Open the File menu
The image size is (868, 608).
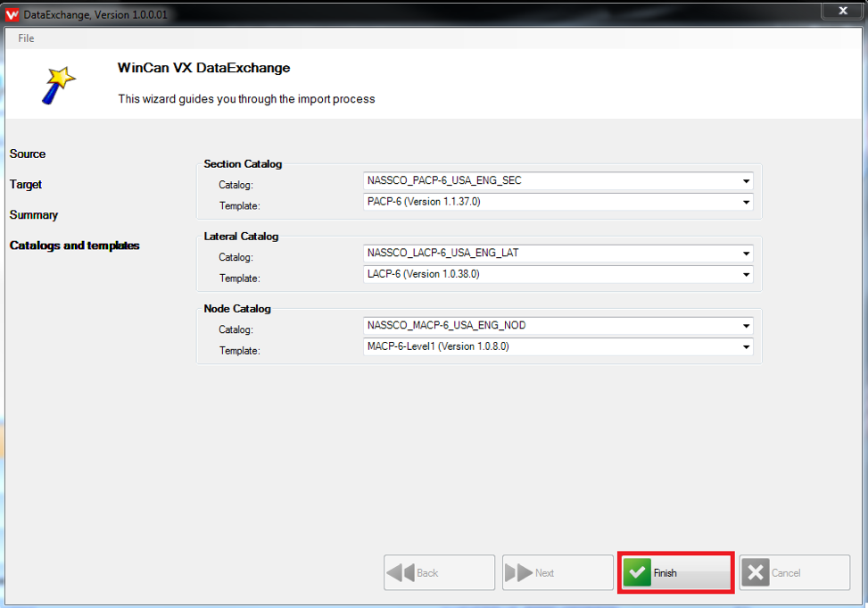(26, 38)
